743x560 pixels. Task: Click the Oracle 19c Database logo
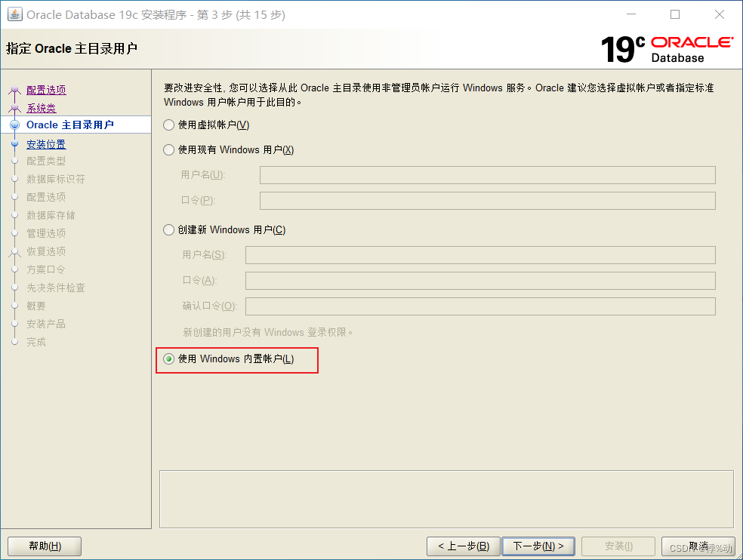tap(667, 49)
